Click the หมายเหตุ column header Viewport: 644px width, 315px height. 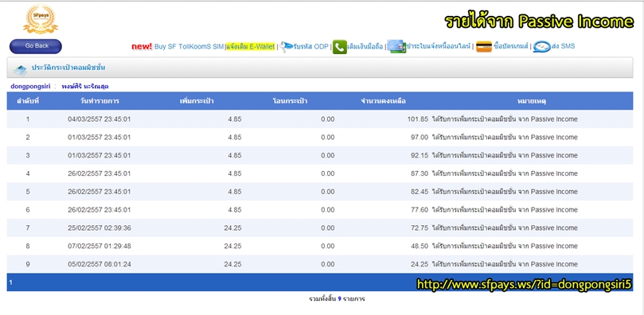(532, 101)
